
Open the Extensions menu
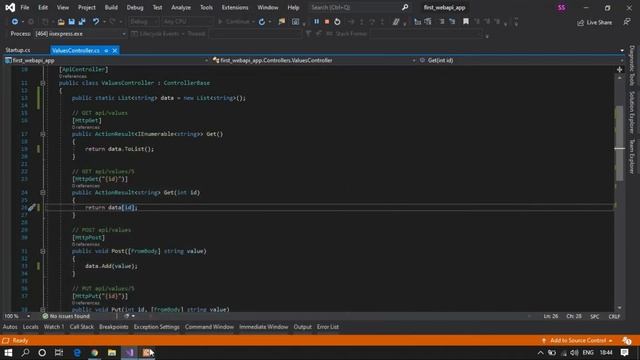tap(235, 7)
